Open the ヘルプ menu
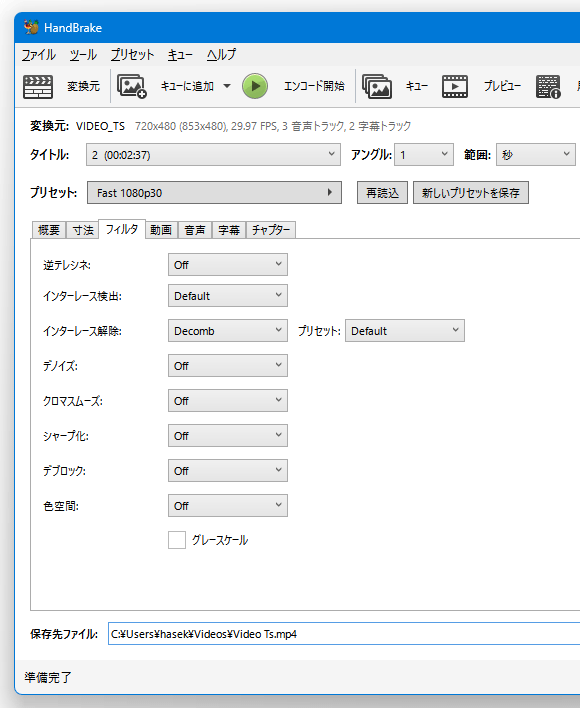The image size is (580, 708). click(x=221, y=55)
